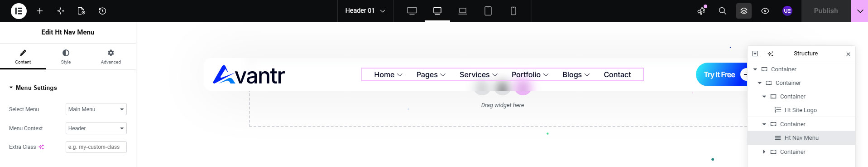The width and height of the screenshot is (868, 167).
Task: Switch to tablet device view
Action: click(x=488, y=11)
